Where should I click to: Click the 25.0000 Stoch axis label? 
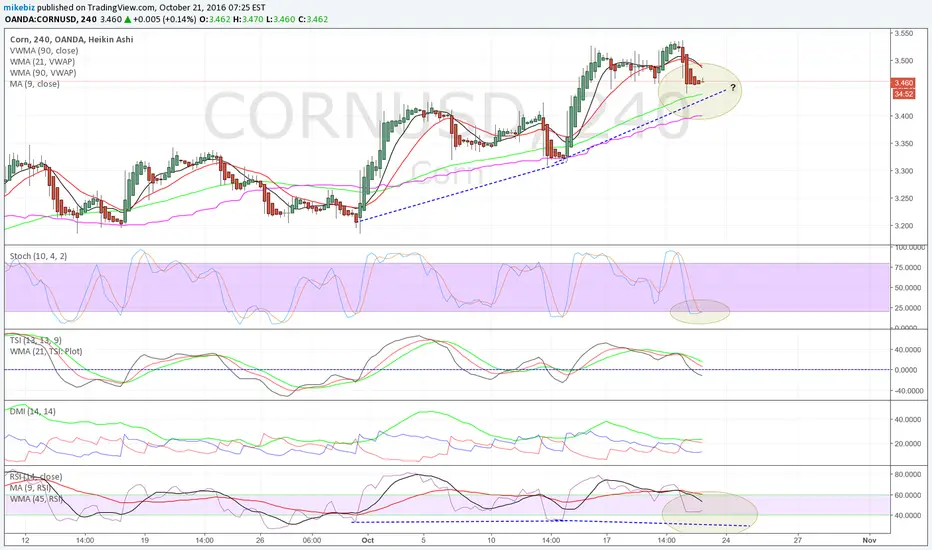(x=909, y=308)
